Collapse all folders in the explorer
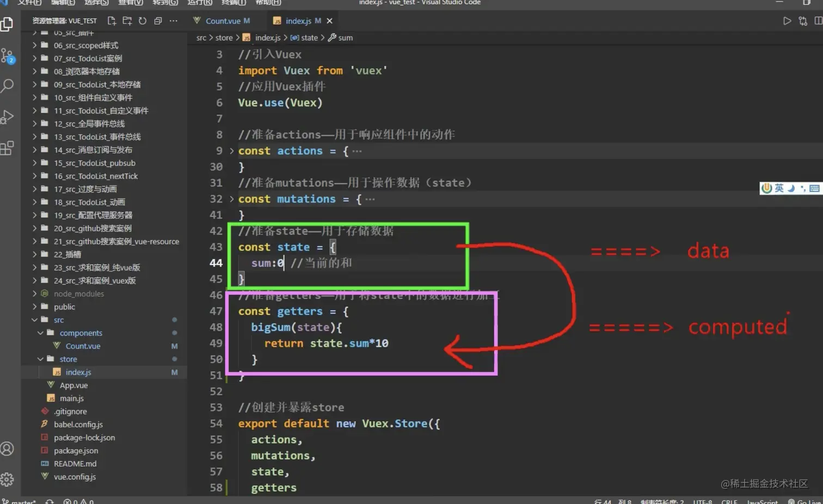The height and width of the screenshot is (504, 823). pos(158,21)
